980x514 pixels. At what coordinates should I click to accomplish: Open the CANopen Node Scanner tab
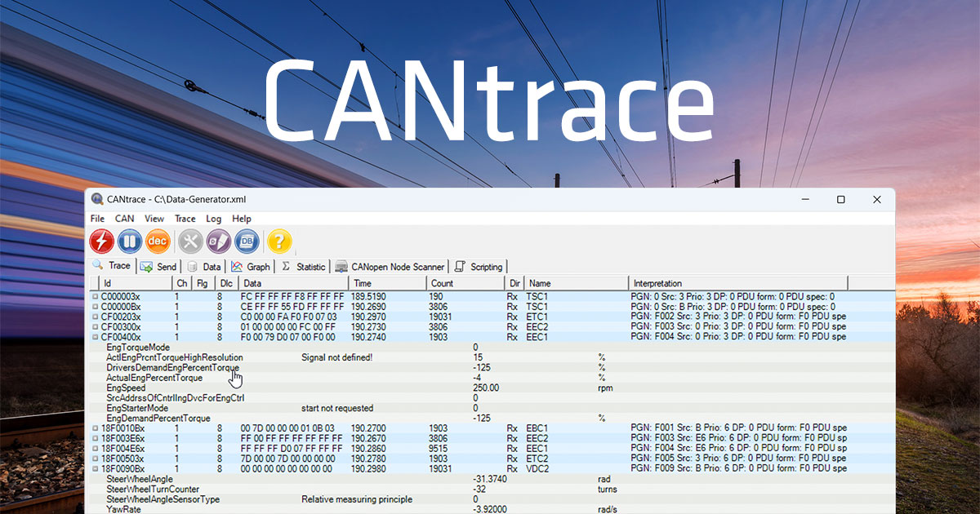(x=390, y=267)
